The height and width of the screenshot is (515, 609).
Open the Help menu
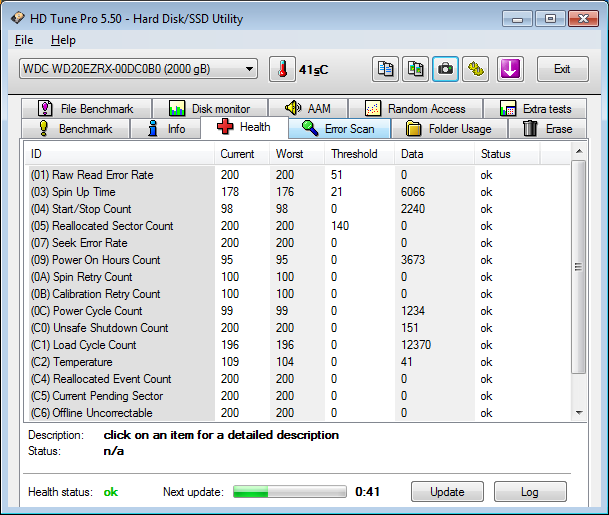point(63,40)
